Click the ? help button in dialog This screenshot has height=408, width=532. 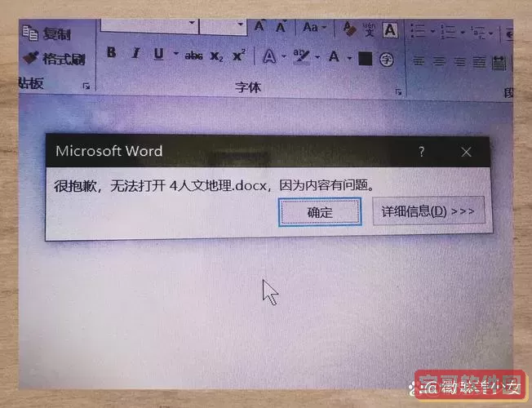point(421,152)
